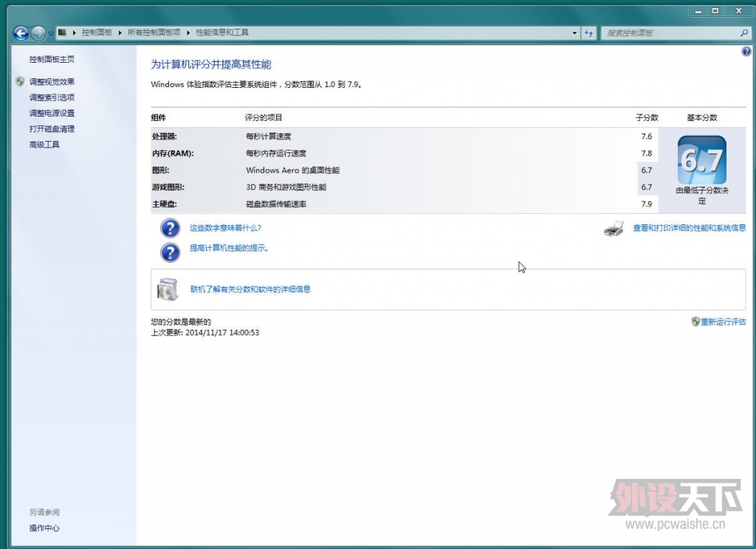Select the 游戏图形 row label
The image size is (756, 549).
point(168,187)
